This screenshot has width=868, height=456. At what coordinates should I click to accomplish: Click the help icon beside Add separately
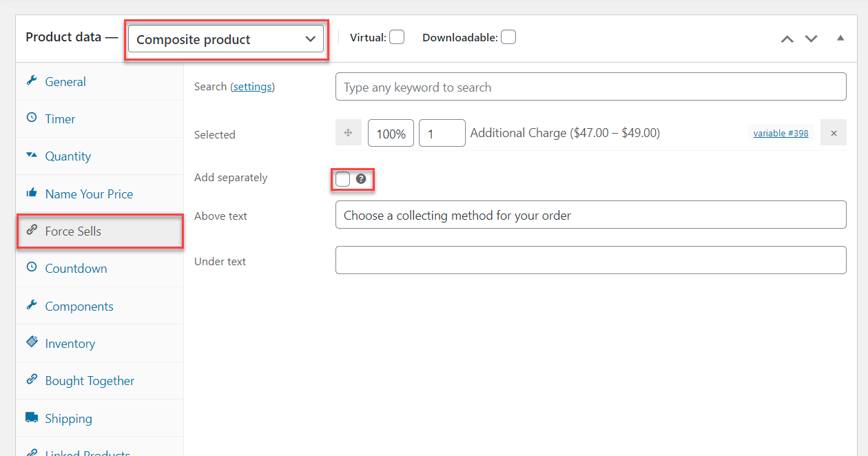tap(361, 179)
